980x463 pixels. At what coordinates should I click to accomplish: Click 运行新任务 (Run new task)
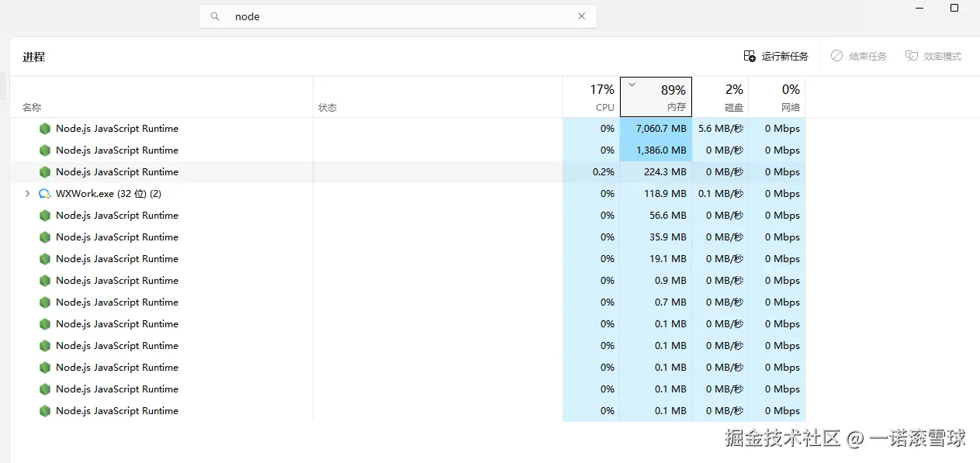tap(776, 57)
